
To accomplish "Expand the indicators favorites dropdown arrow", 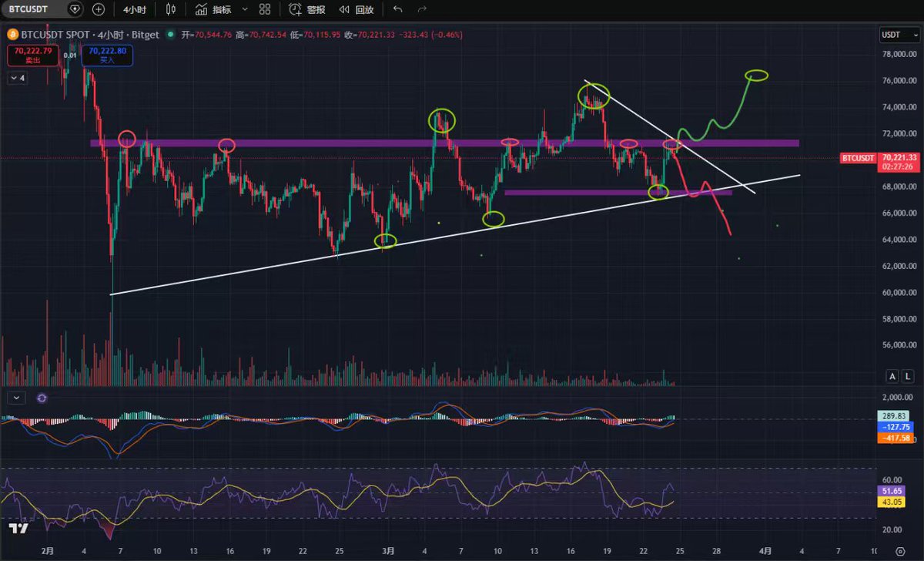I will pyautogui.click(x=245, y=9).
